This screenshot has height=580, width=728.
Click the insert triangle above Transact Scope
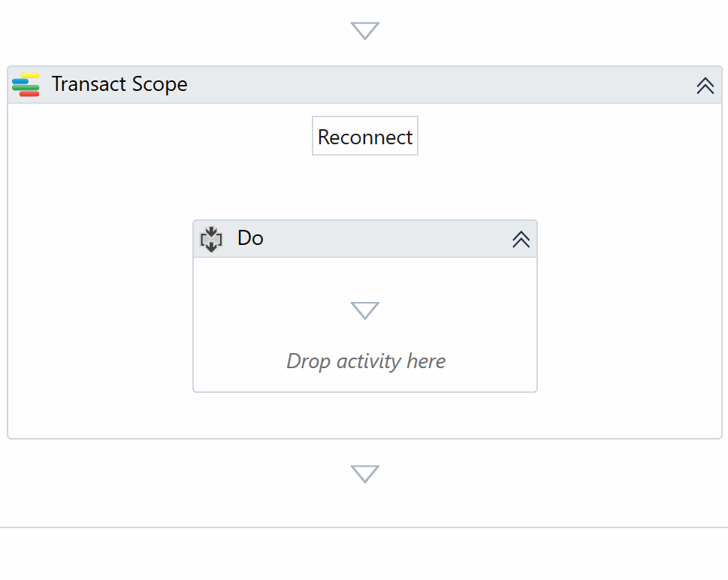pyautogui.click(x=365, y=31)
